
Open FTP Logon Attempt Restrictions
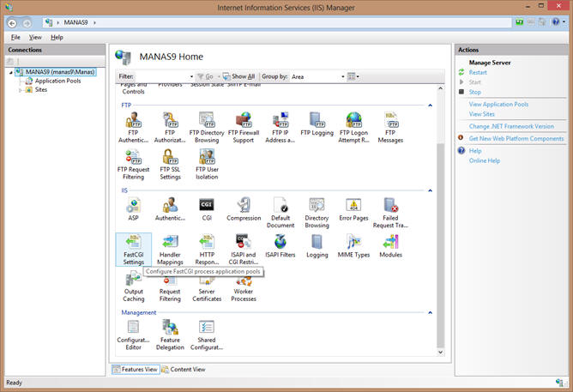[353, 128]
